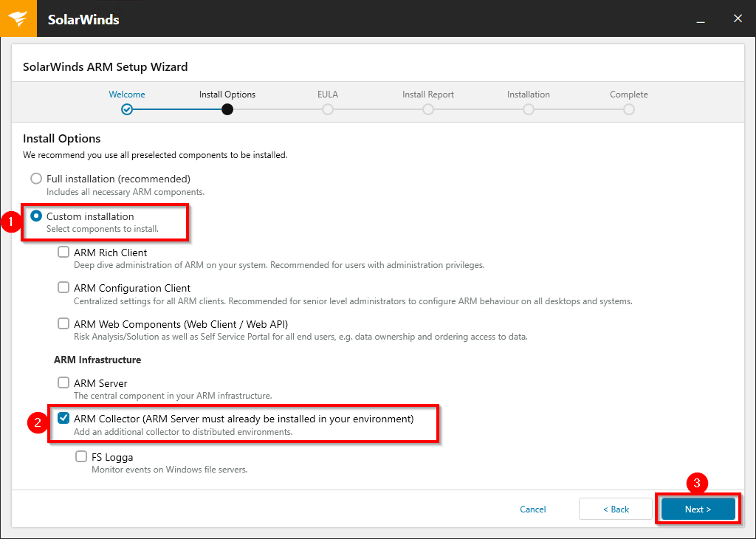
Task: Uncheck the ARM Collector checkbox
Action: click(63, 419)
